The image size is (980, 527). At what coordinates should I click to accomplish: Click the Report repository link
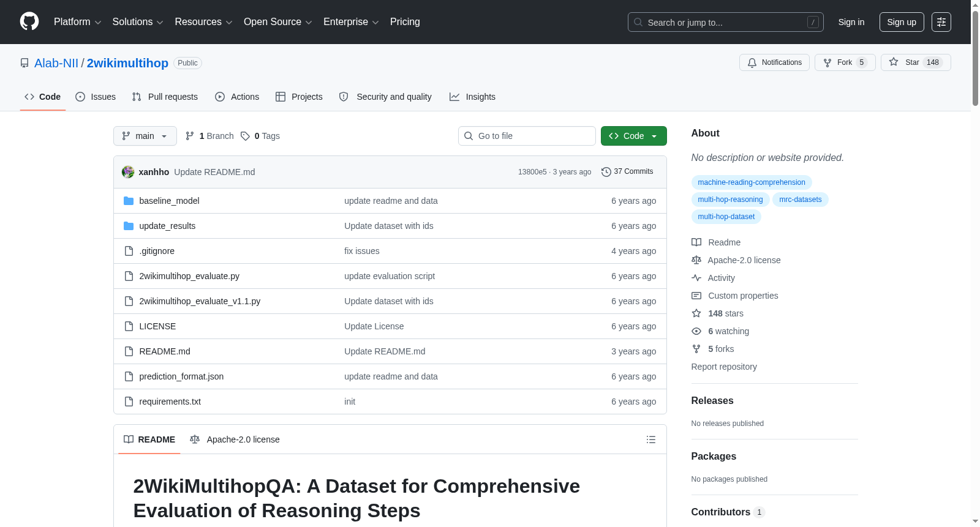[724, 367]
